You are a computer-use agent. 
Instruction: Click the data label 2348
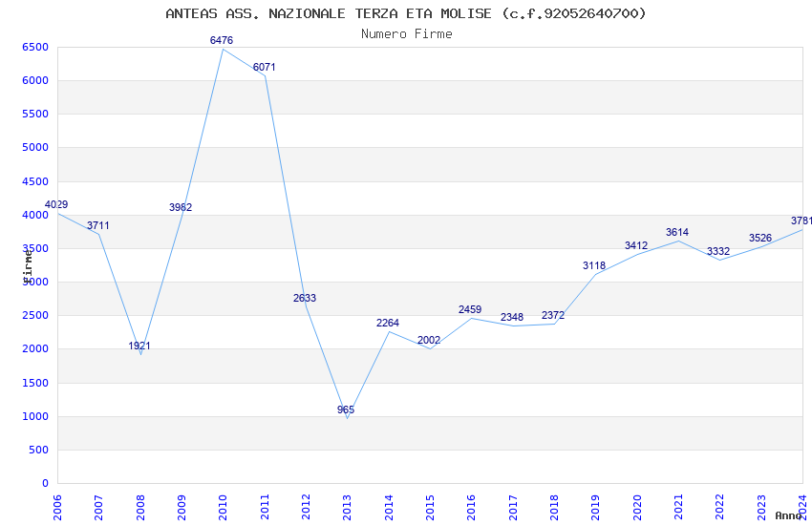(x=512, y=317)
